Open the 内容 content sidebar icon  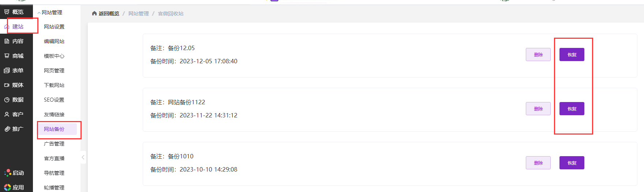tap(7, 41)
